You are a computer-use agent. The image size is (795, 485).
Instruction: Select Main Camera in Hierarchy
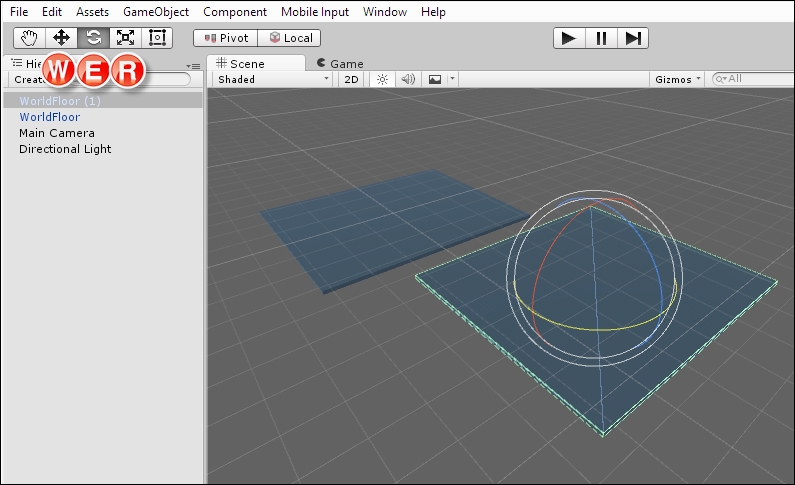[x=57, y=133]
